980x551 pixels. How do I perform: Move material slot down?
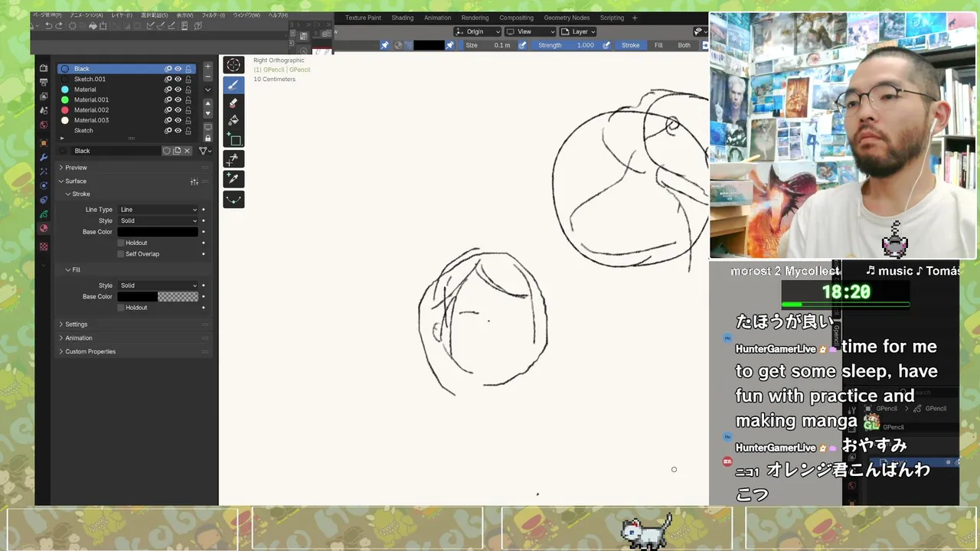click(x=207, y=113)
